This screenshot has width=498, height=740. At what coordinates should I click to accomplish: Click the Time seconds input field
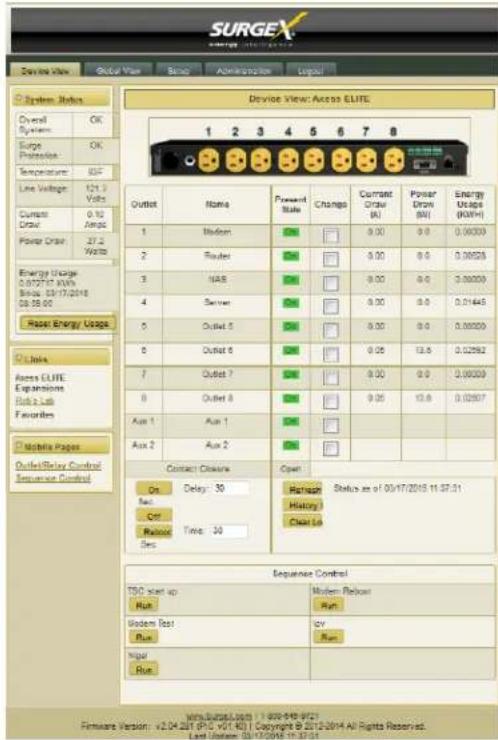pyautogui.click(x=229, y=531)
